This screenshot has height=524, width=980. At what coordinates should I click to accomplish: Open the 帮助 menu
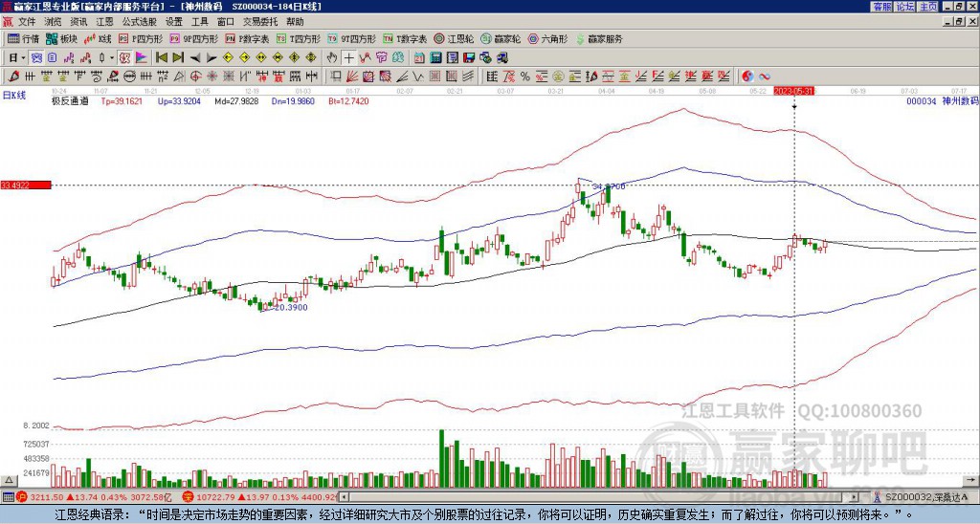tap(295, 22)
